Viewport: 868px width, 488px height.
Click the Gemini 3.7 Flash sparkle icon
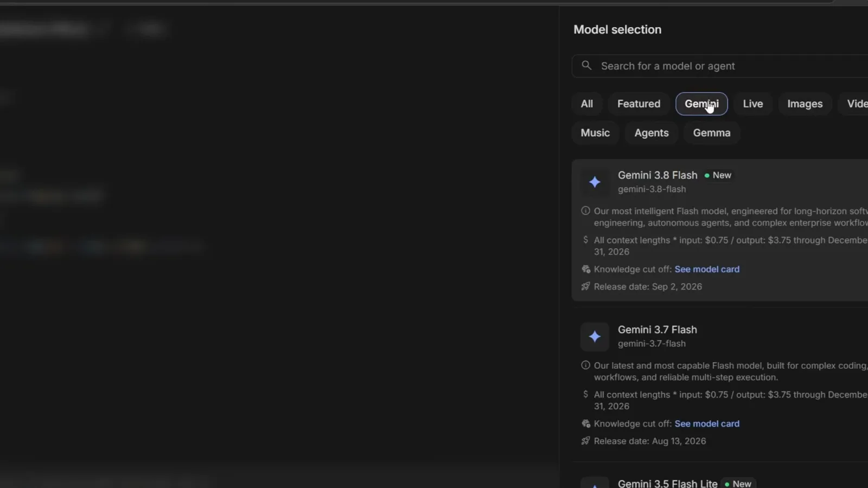coord(595,337)
